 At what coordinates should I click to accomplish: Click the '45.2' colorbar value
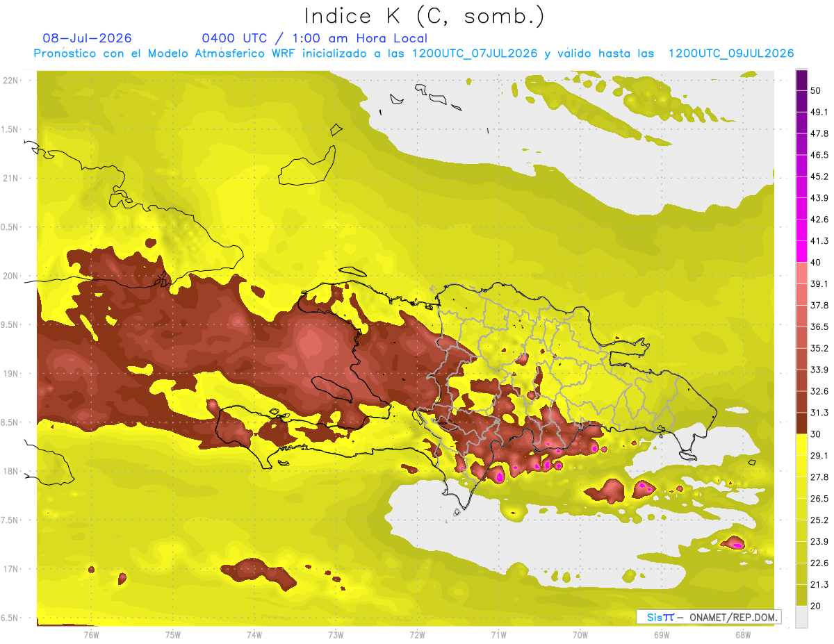[x=819, y=176]
